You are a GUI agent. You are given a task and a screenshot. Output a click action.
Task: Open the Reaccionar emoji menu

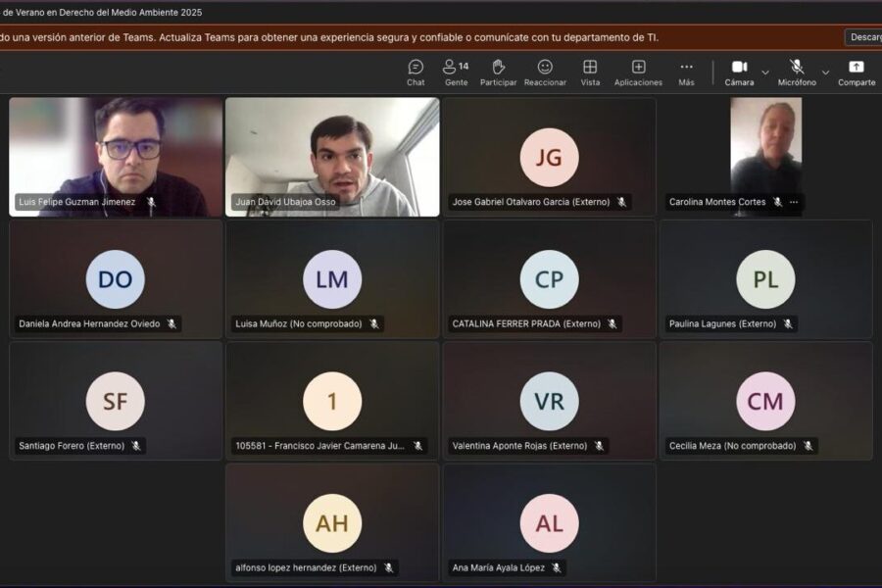coord(545,72)
